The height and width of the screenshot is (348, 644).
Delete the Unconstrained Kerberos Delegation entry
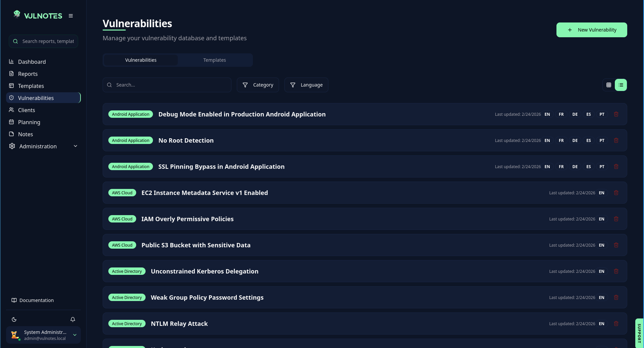tap(616, 271)
